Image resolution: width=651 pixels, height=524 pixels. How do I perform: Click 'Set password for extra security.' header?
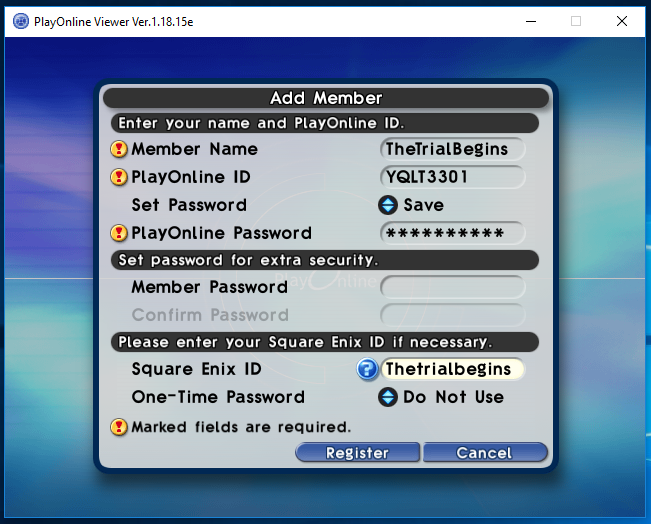pos(325,260)
